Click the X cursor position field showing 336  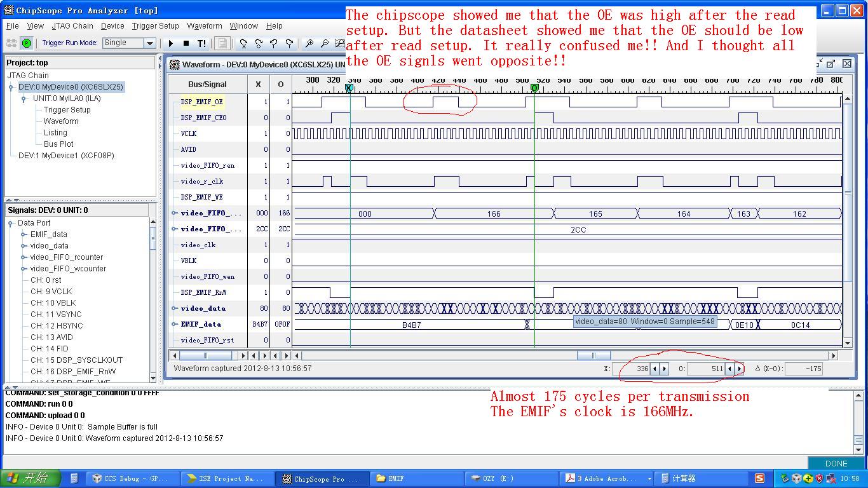point(631,369)
